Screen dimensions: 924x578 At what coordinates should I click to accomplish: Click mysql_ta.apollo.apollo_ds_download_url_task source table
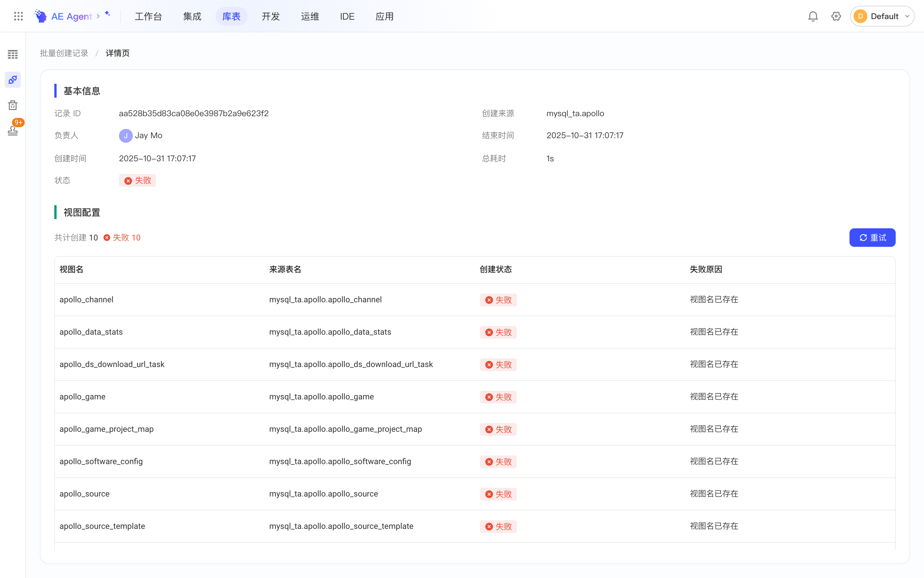351,364
